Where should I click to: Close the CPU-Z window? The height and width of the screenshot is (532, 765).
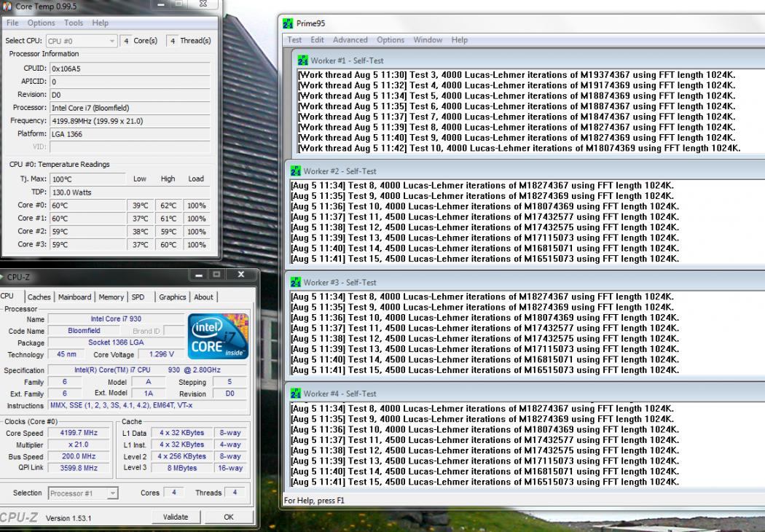tap(241, 275)
